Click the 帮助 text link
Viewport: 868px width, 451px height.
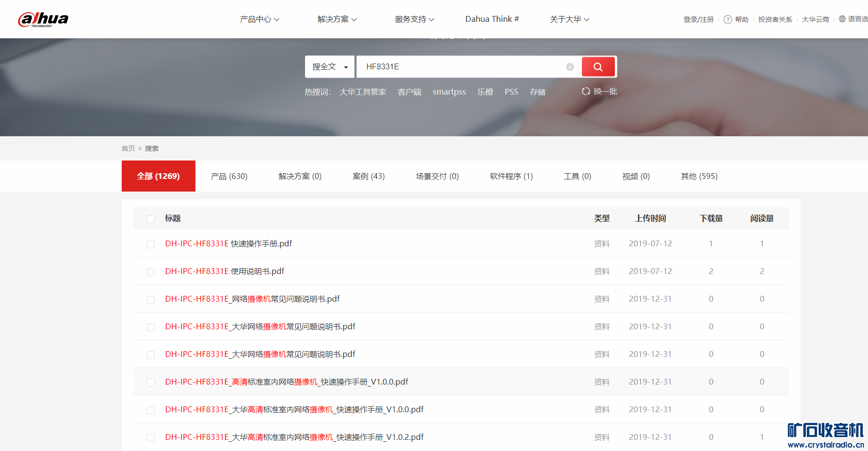click(x=742, y=19)
